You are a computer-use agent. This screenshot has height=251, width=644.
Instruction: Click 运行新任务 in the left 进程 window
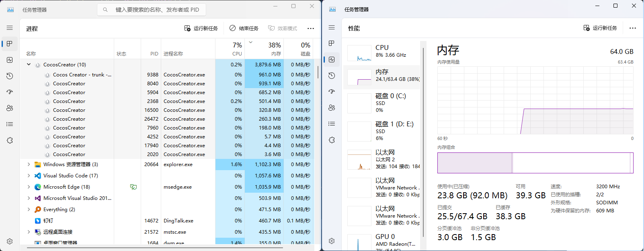click(201, 28)
